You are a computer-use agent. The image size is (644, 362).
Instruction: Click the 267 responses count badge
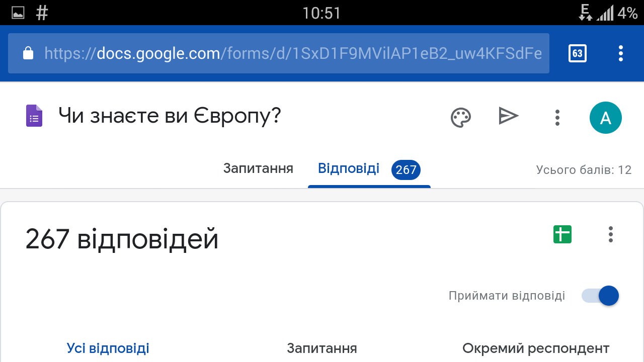406,170
